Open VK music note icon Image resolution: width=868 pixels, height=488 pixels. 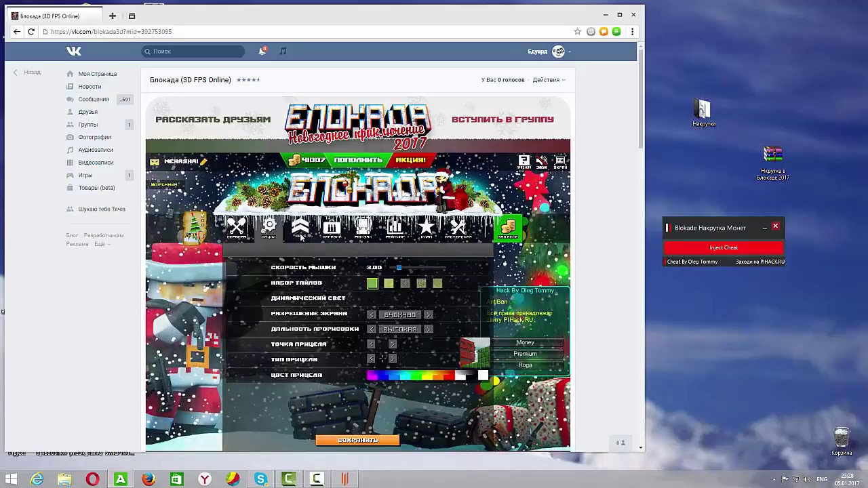[283, 51]
